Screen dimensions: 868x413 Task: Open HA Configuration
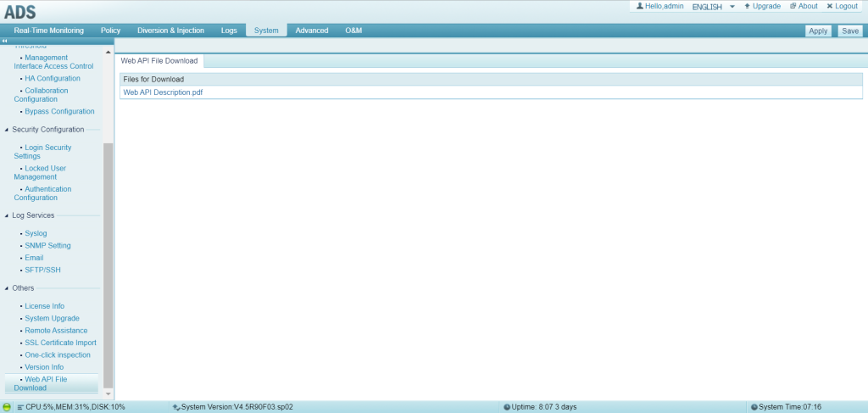point(53,79)
